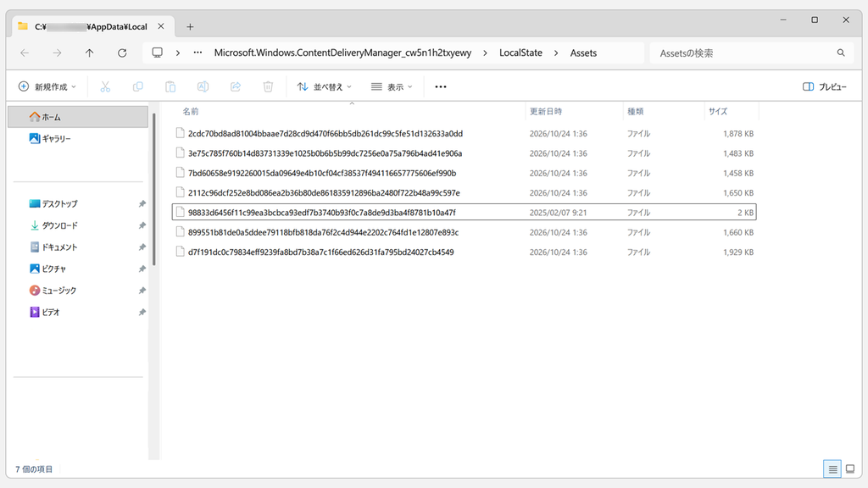Screen dimensions: 868x488
Task: Switch to large icons view in status bar
Action: click(850, 469)
